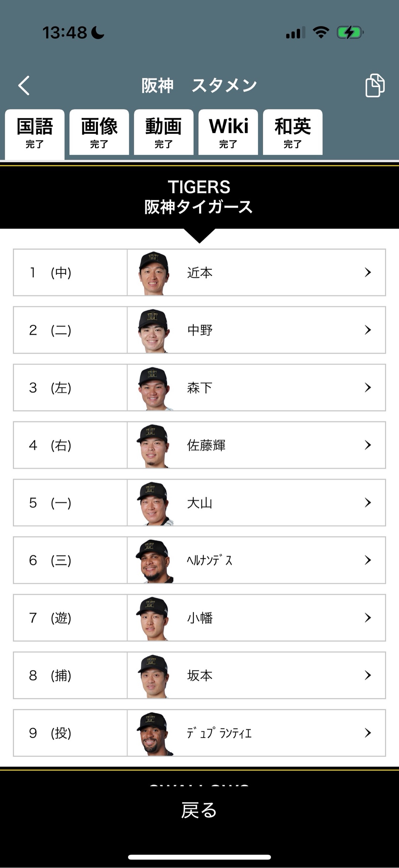Open 坂本 catcher player entry
This screenshot has height=868, width=399.
pyautogui.click(x=200, y=675)
